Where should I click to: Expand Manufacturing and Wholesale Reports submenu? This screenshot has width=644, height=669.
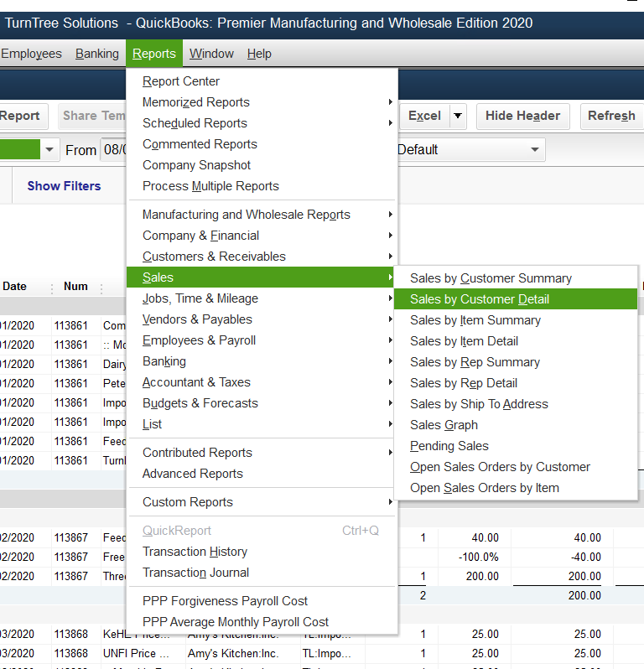tap(247, 215)
